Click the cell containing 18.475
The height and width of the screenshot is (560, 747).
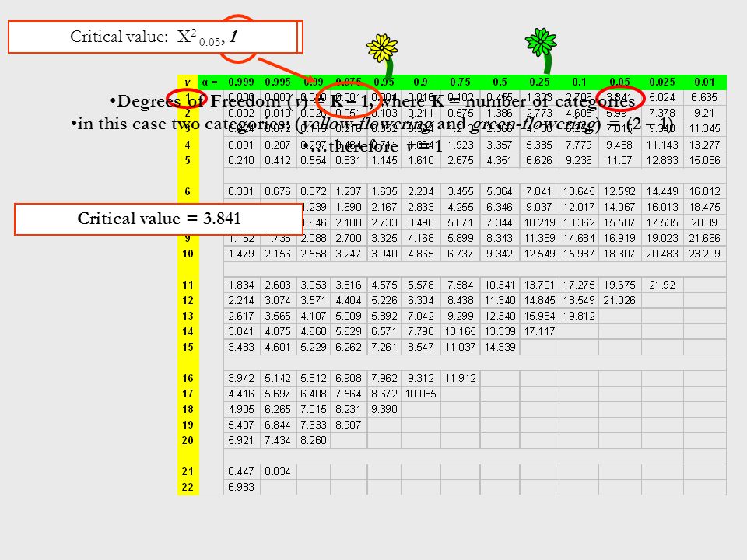tap(704, 207)
